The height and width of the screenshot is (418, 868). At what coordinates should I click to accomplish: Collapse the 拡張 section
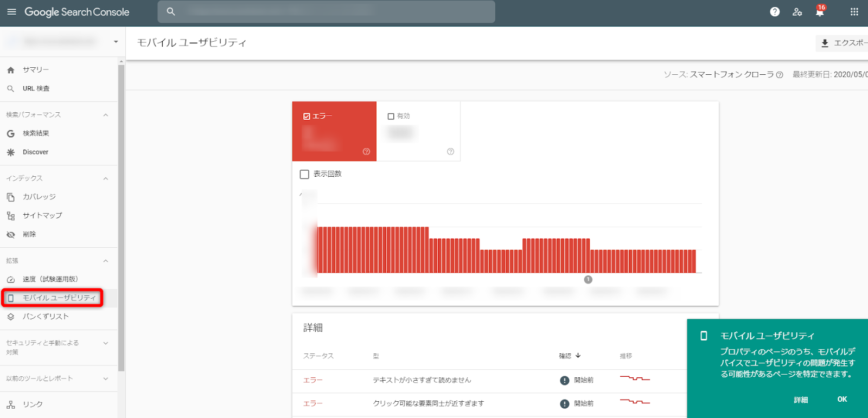pyautogui.click(x=106, y=261)
